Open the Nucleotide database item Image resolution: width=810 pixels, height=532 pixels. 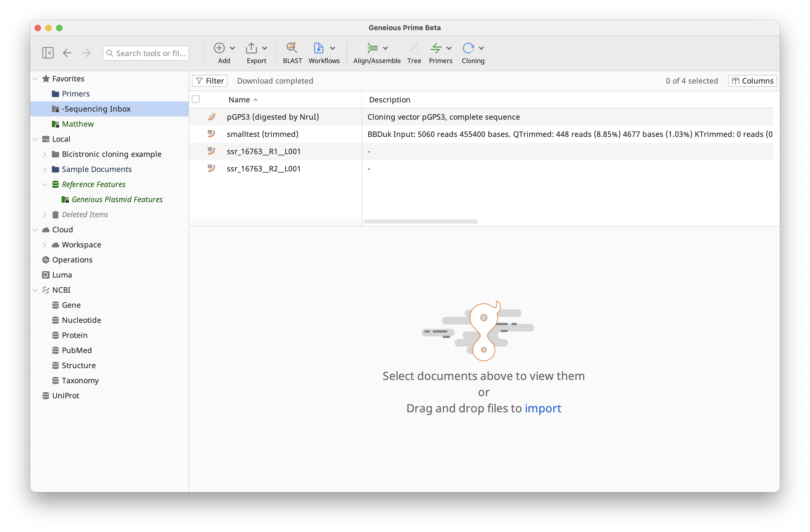click(81, 320)
